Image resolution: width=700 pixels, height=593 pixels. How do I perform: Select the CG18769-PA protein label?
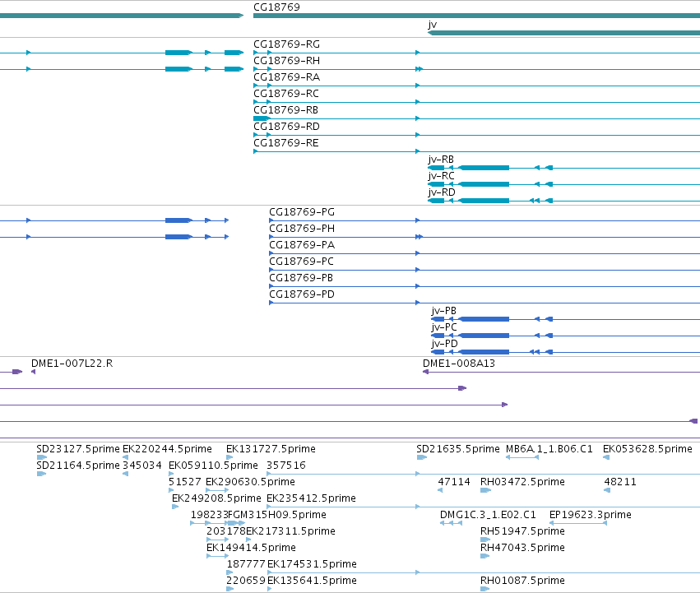click(302, 245)
